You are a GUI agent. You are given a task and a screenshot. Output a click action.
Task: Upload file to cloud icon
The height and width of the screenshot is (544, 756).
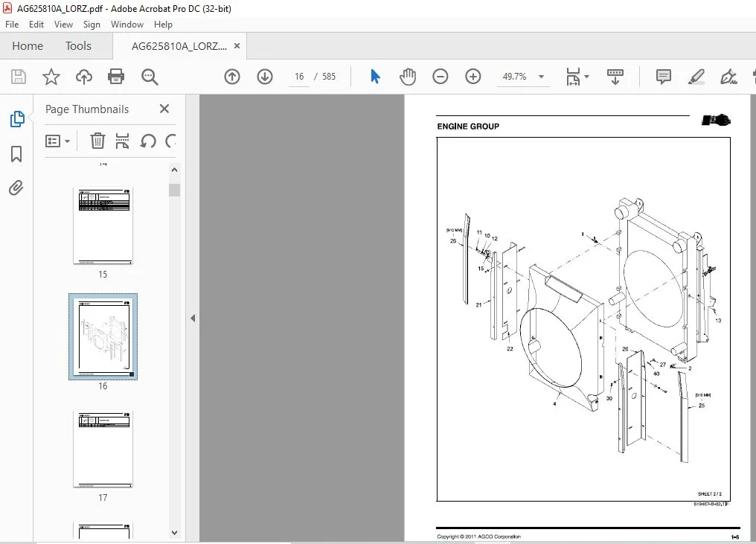pyautogui.click(x=84, y=77)
